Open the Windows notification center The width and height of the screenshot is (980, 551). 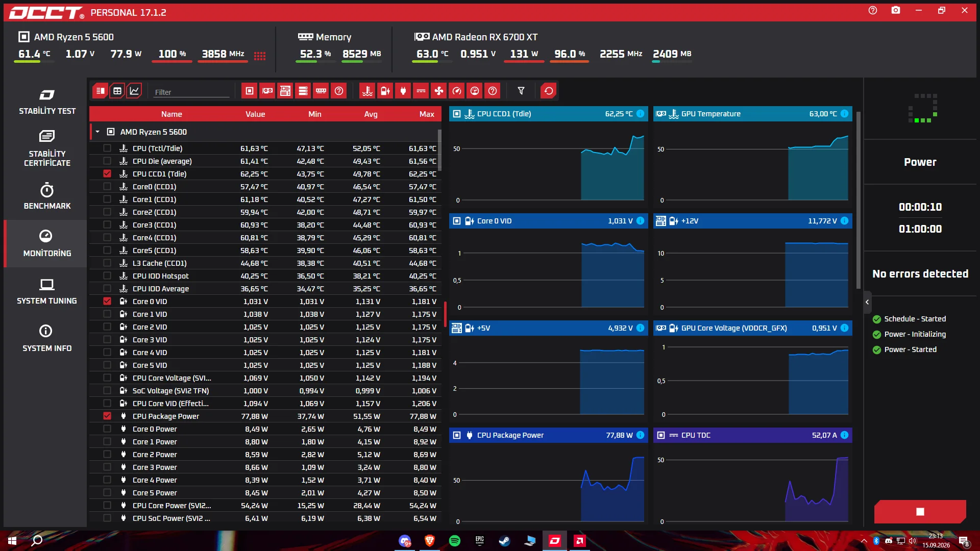(964, 541)
